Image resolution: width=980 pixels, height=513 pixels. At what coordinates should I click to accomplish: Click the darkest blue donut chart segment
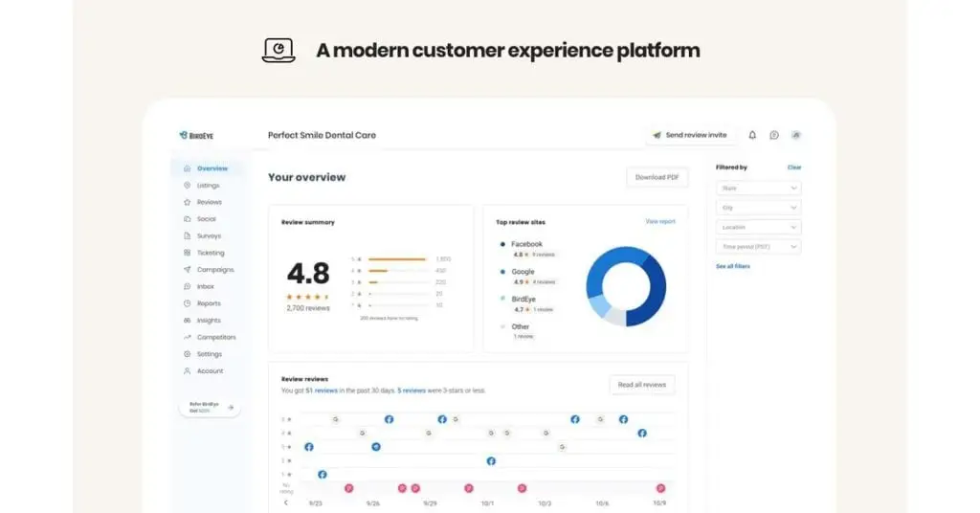click(654, 291)
